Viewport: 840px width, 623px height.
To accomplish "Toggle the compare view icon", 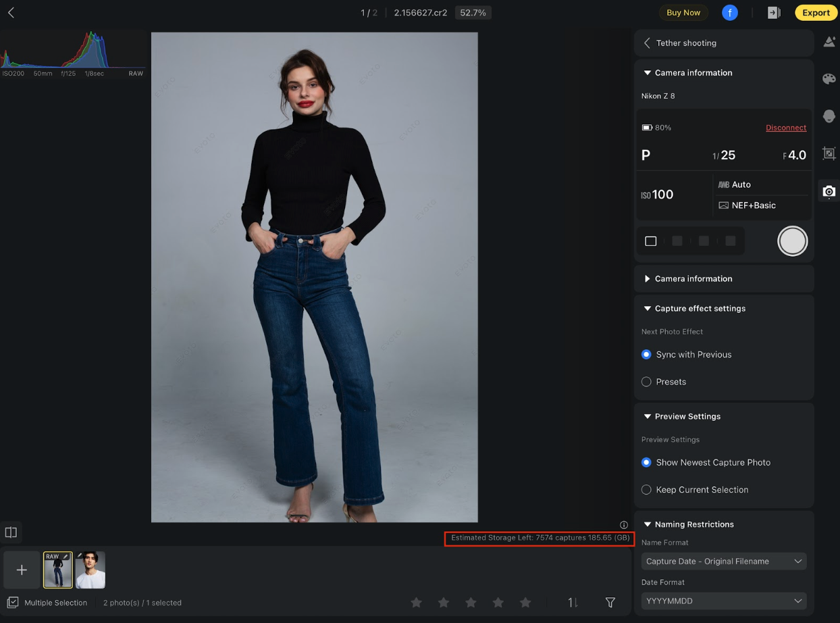I will (11, 532).
